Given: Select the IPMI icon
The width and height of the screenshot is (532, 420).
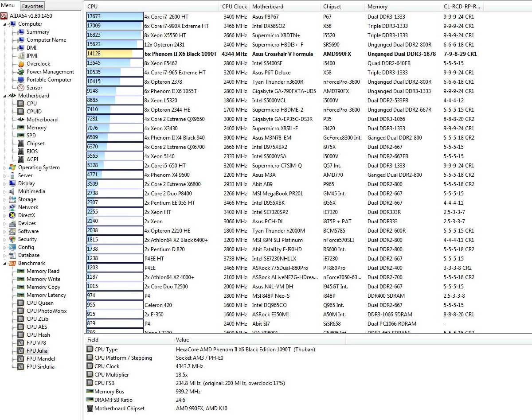Looking at the screenshot, I should 21,56.
